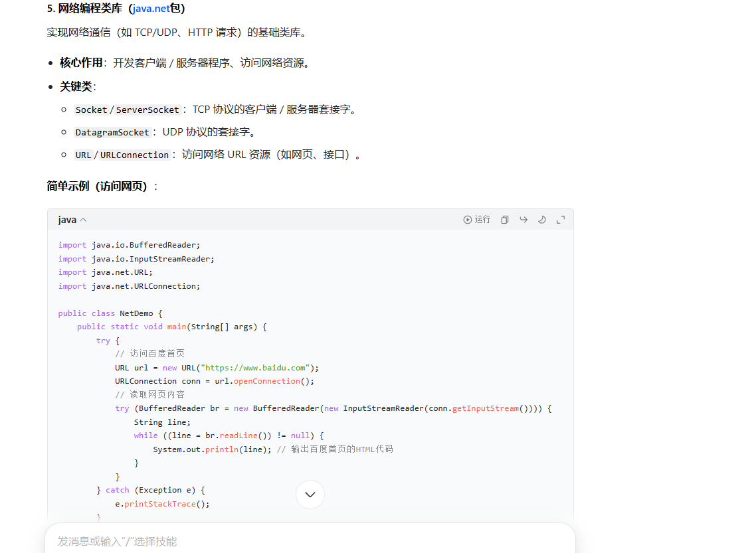This screenshot has height=553, width=756.
Task: Click 'import java.net.URLConnection;' line
Action: 130,286
